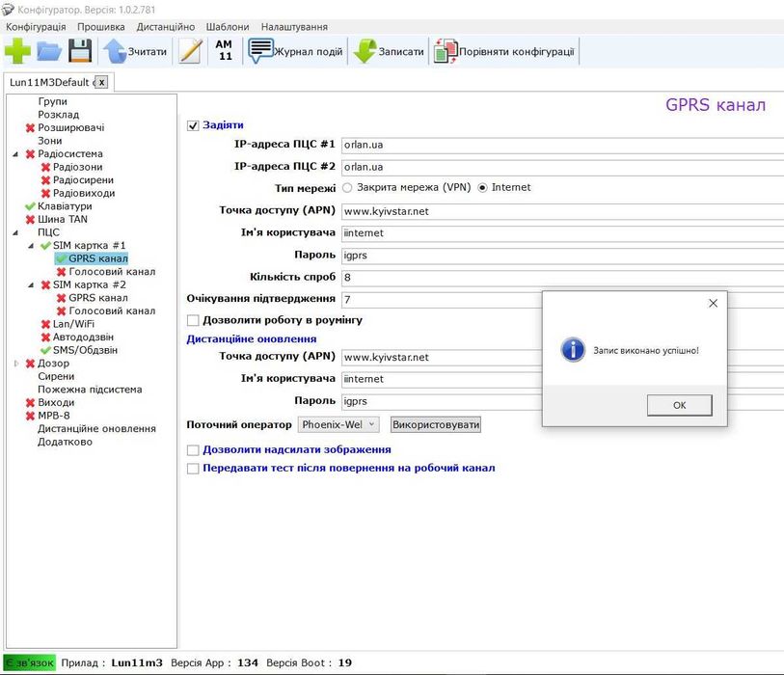
Task: Collapse the SIM картка #1 node
Action: pyautogui.click(x=31, y=246)
